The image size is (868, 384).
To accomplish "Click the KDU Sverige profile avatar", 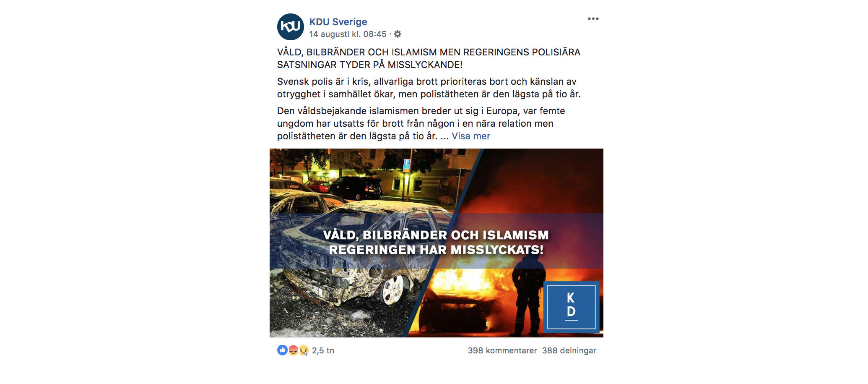I will tap(290, 27).
